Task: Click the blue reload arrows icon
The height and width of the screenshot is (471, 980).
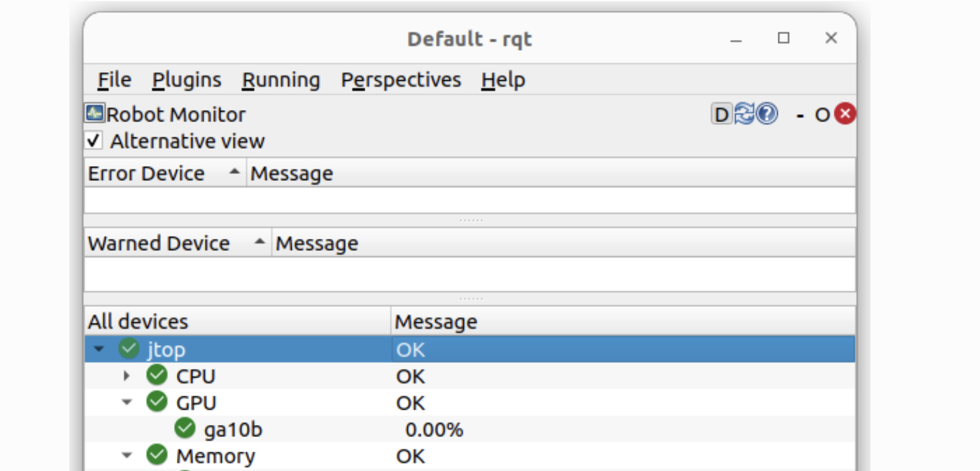Action: pyautogui.click(x=744, y=115)
